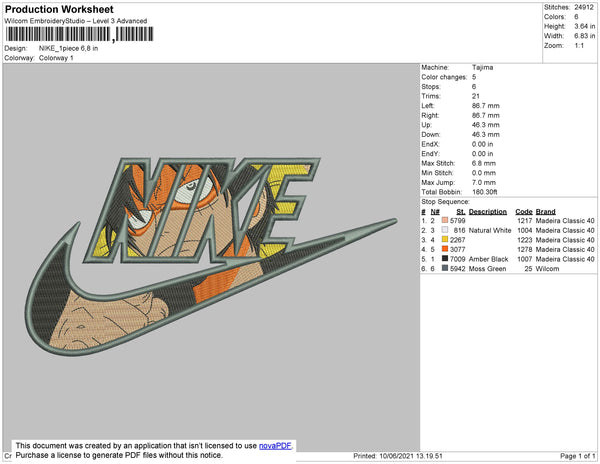Click the design name 'NIKE_1piece 6,8 in'

tap(68, 49)
